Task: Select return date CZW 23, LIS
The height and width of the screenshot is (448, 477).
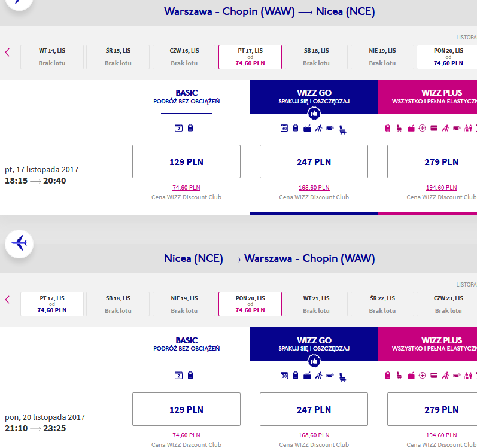Action: click(447, 304)
